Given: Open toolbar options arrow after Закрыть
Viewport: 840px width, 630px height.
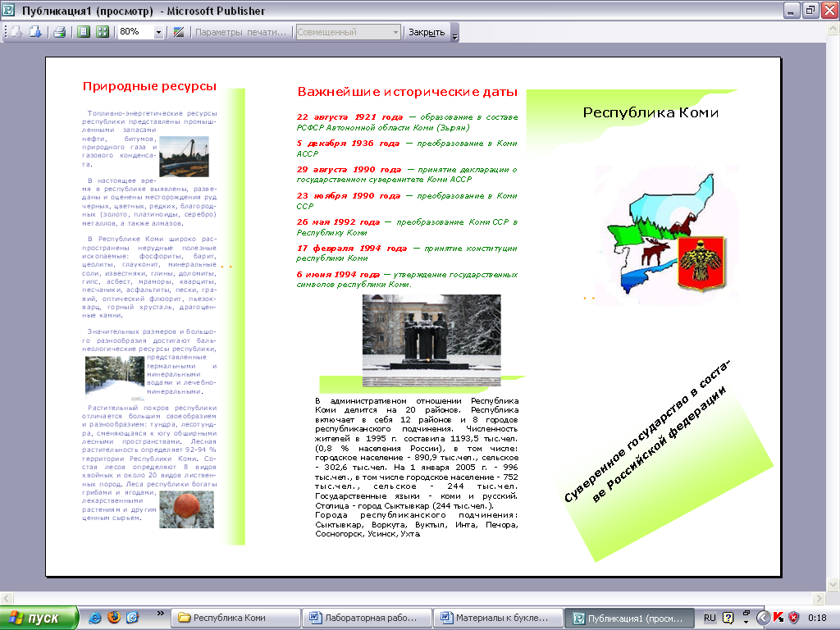Looking at the screenshot, I should tap(454, 33).
